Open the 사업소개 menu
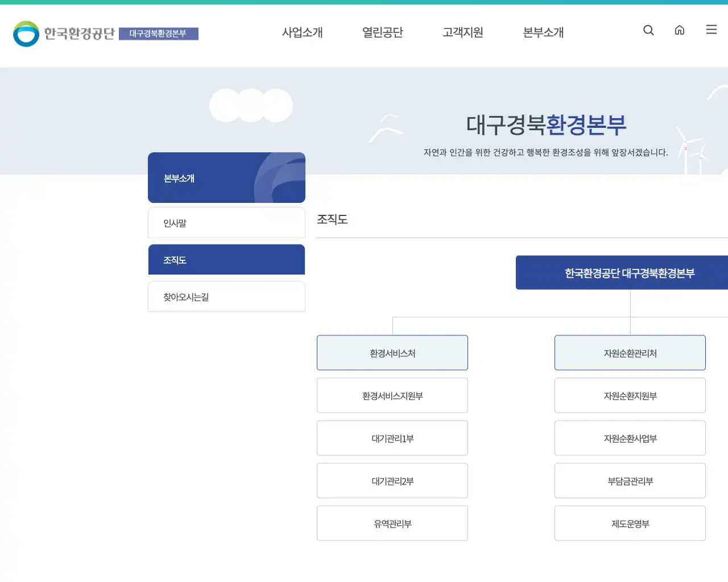The height and width of the screenshot is (582, 728). [303, 32]
